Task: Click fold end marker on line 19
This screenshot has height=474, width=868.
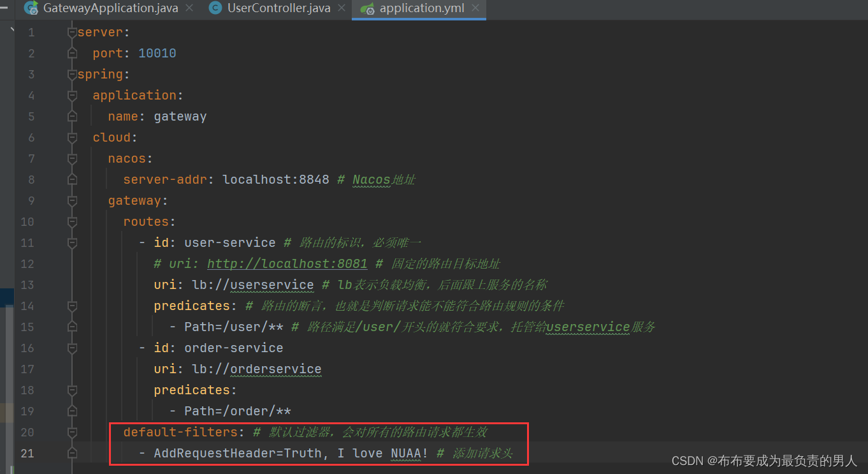Action: click(72, 411)
